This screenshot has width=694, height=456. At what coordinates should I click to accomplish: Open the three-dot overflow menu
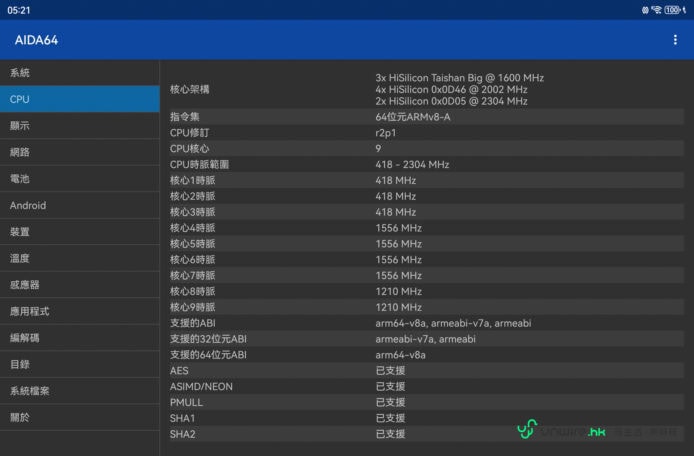[x=675, y=40]
